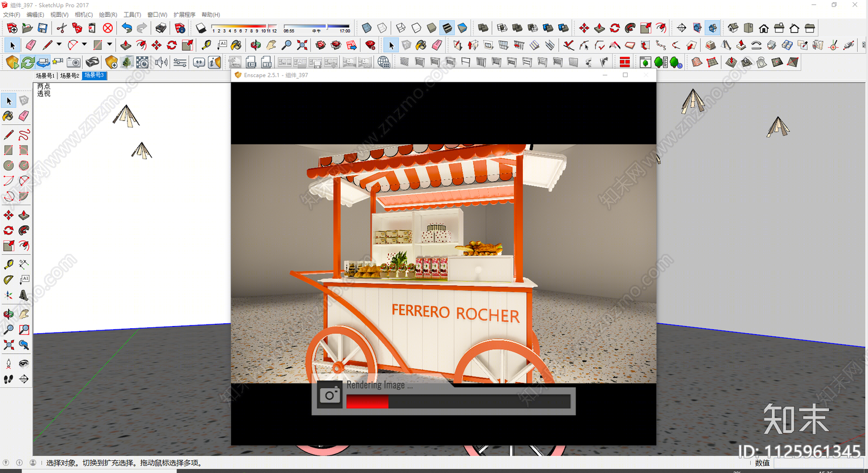The width and height of the screenshot is (868, 473).
Task: Expand the Rectangle tool dropdown arrow
Action: [110, 45]
